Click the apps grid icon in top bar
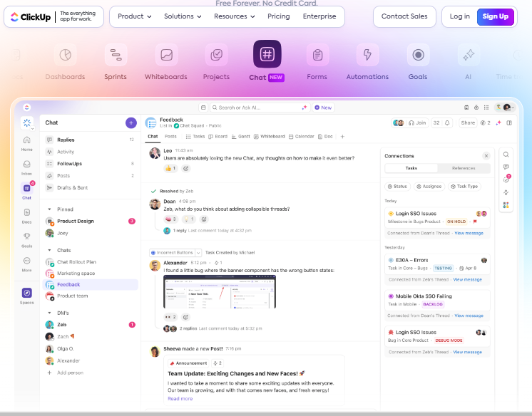This screenshot has width=532, height=416. [486, 108]
